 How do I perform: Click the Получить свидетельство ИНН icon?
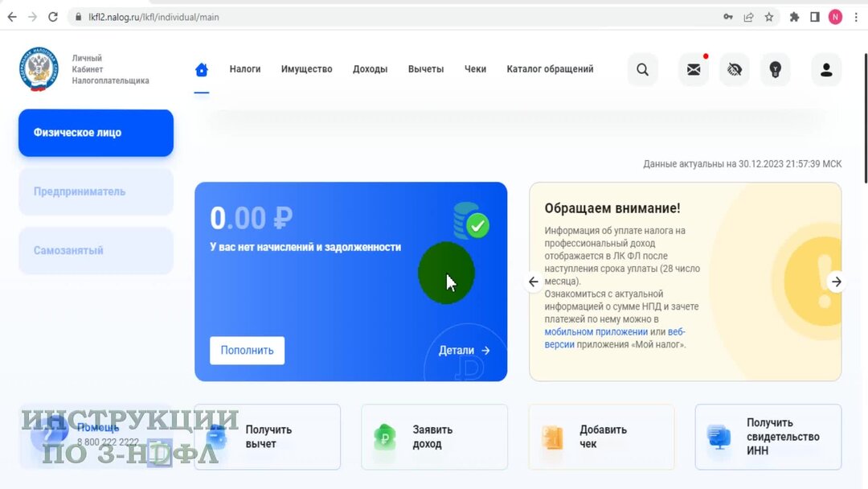point(719,437)
